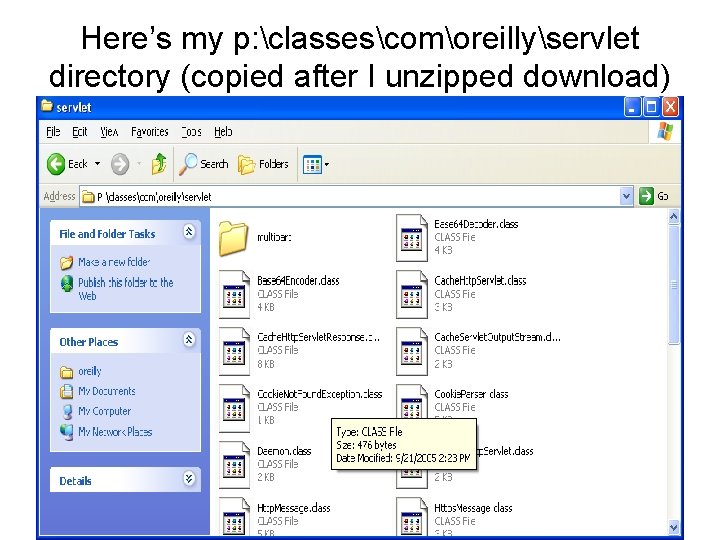Viewport: 720px width, 540px height.
Task: Click the Forward arrow icon
Action: [120, 164]
